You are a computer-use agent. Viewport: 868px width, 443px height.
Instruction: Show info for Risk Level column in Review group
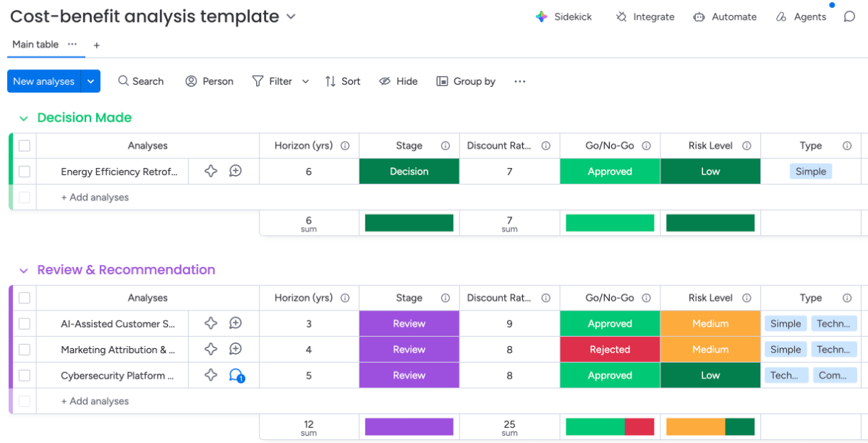pos(746,298)
